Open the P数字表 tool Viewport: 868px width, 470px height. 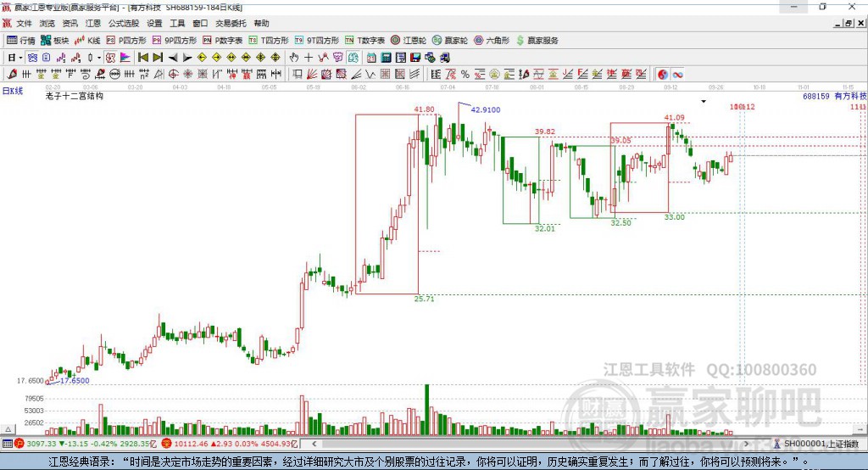(223, 41)
